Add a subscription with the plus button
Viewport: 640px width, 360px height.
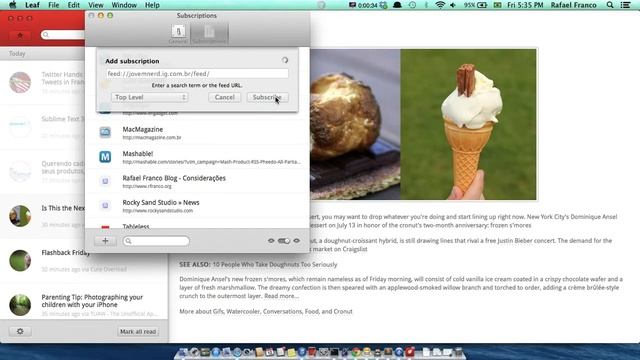click(105, 241)
